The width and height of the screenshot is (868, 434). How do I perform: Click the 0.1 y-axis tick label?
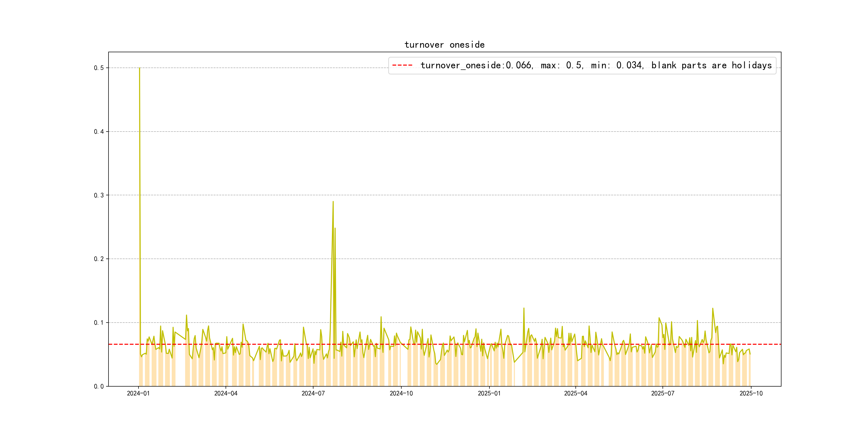(x=99, y=323)
